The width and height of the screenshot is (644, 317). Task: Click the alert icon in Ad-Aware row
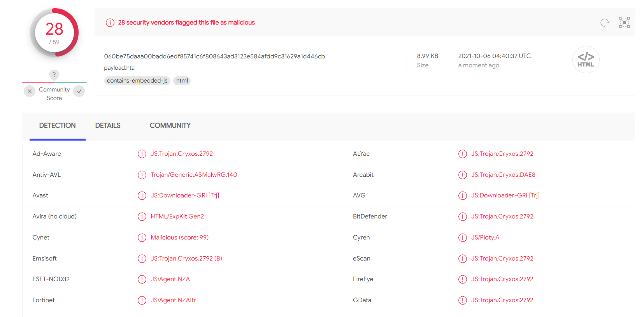tap(142, 154)
